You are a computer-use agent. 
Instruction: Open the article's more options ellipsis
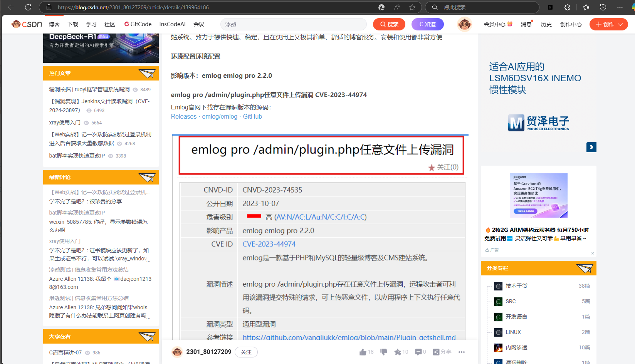click(x=462, y=352)
